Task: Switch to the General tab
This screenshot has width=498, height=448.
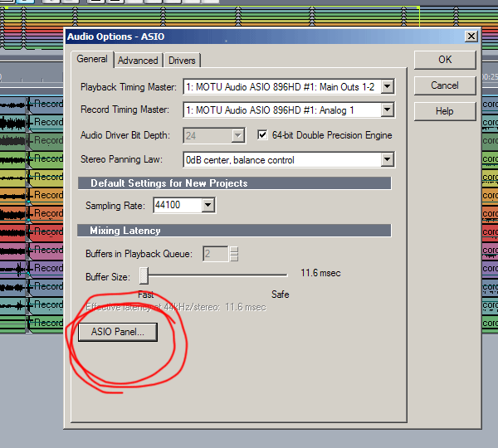Action: [x=92, y=60]
